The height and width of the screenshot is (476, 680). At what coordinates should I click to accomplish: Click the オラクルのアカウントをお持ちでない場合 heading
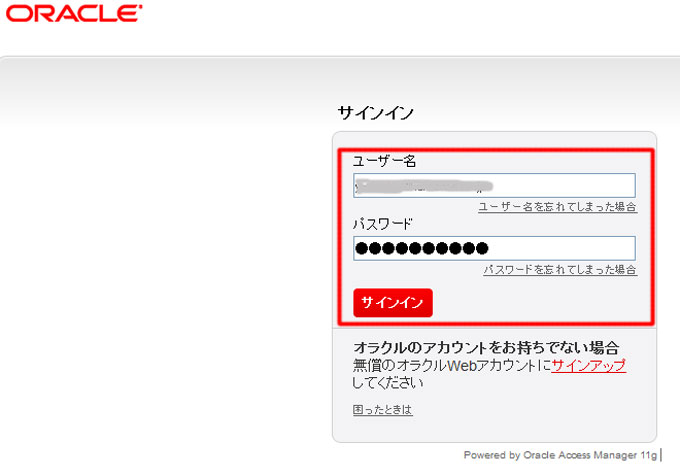(486, 347)
